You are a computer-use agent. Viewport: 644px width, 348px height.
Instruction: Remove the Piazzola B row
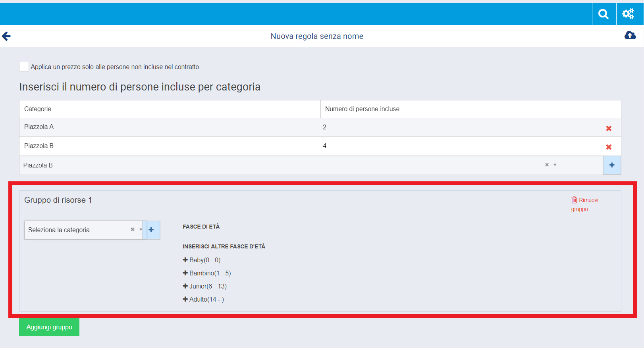(x=609, y=147)
